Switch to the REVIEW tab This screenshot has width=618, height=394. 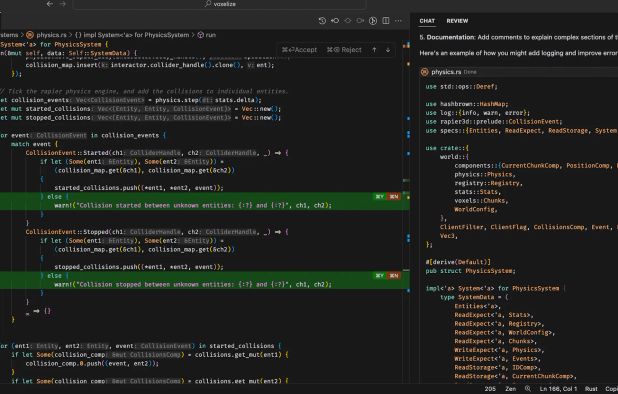(x=457, y=21)
